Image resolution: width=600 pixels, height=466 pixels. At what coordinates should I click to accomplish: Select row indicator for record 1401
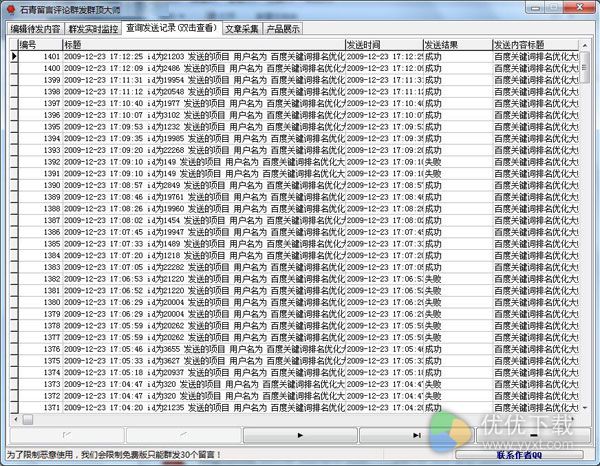click(14, 57)
